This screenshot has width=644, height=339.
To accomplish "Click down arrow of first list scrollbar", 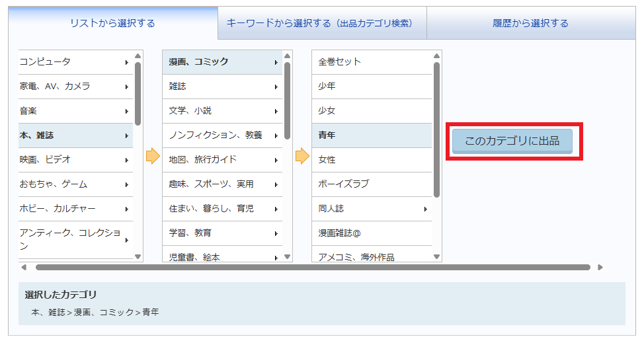I will click(138, 256).
